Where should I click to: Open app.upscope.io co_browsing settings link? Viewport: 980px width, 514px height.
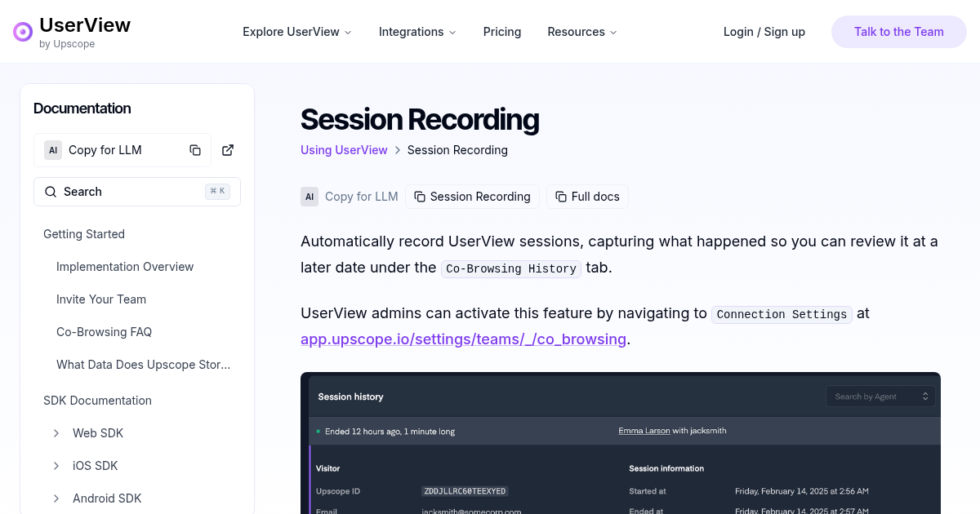(x=463, y=339)
